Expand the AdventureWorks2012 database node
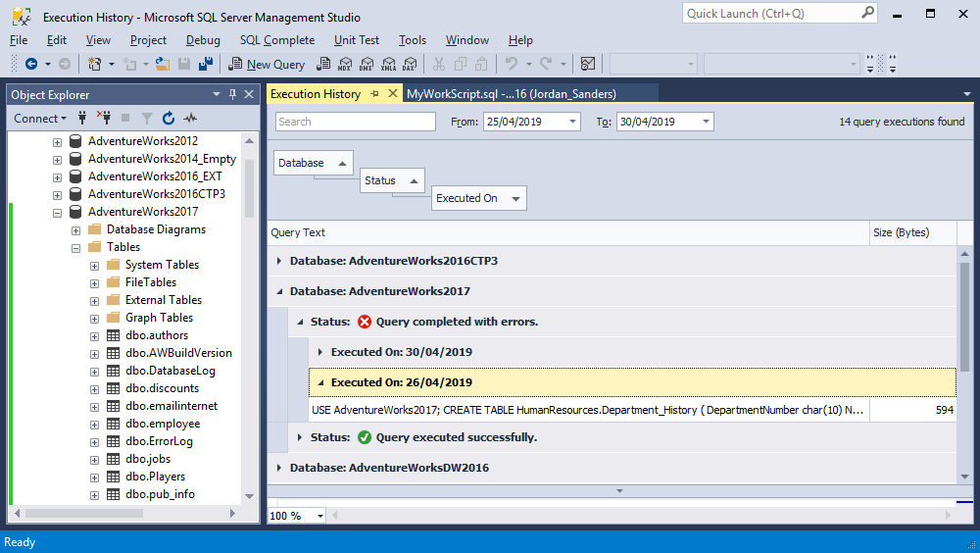The width and height of the screenshot is (980, 553). (x=57, y=142)
